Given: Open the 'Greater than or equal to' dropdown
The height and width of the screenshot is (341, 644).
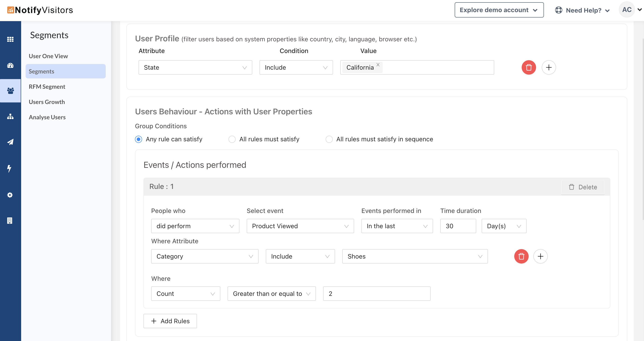Looking at the screenshot, I should click(x=271, y=294).
